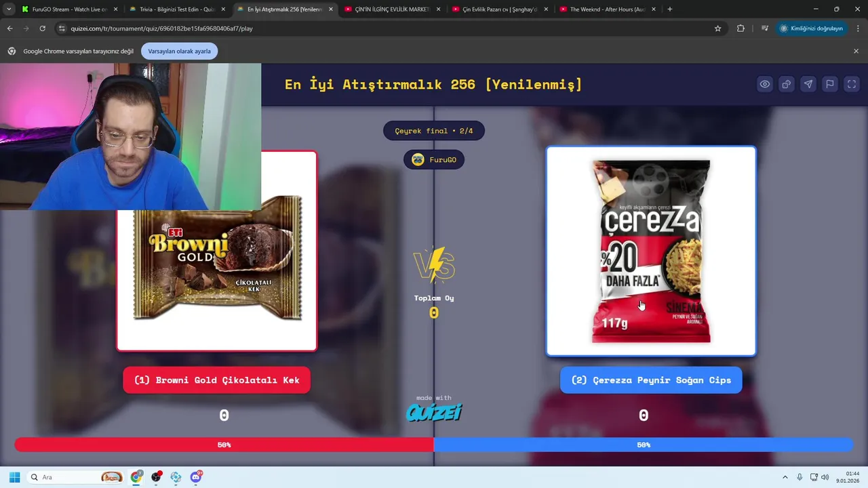
Task: Click the Kimliğinizi doğrulayın profile button
Action: (x=811, y=28)
